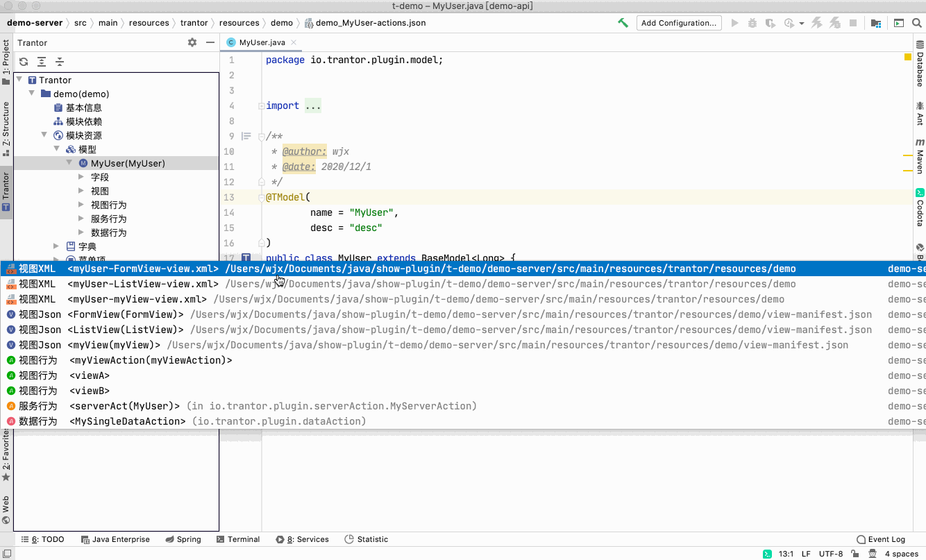
Task: Select 视图行为 under MyUser
Action: (x=108, y=205)
